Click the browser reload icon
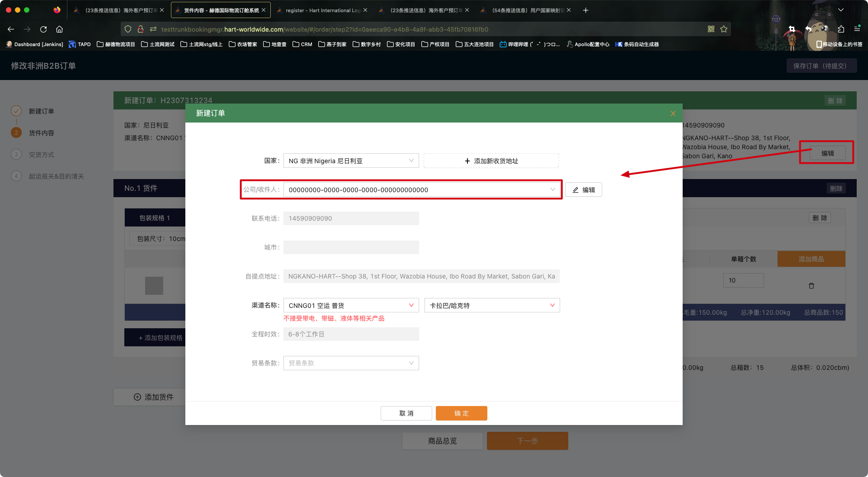Image resolution: width=868 pixels, height=477 pixels. (43, 29)
